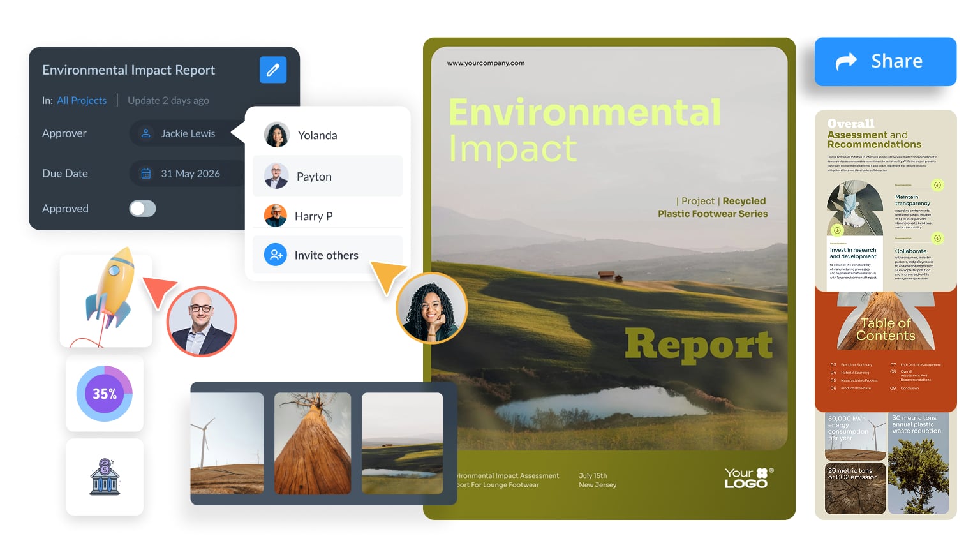Click the 35% donut progress chart
Screen dimensions: 980x557
coord(105,394)
